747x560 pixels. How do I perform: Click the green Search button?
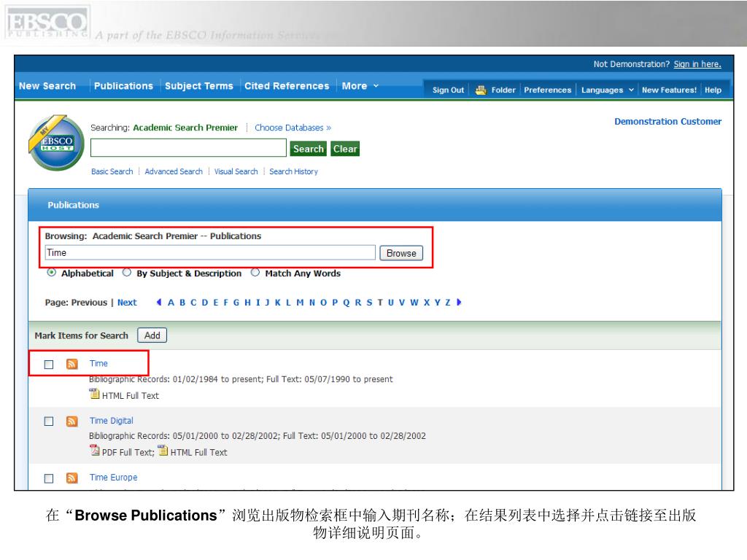309,149
